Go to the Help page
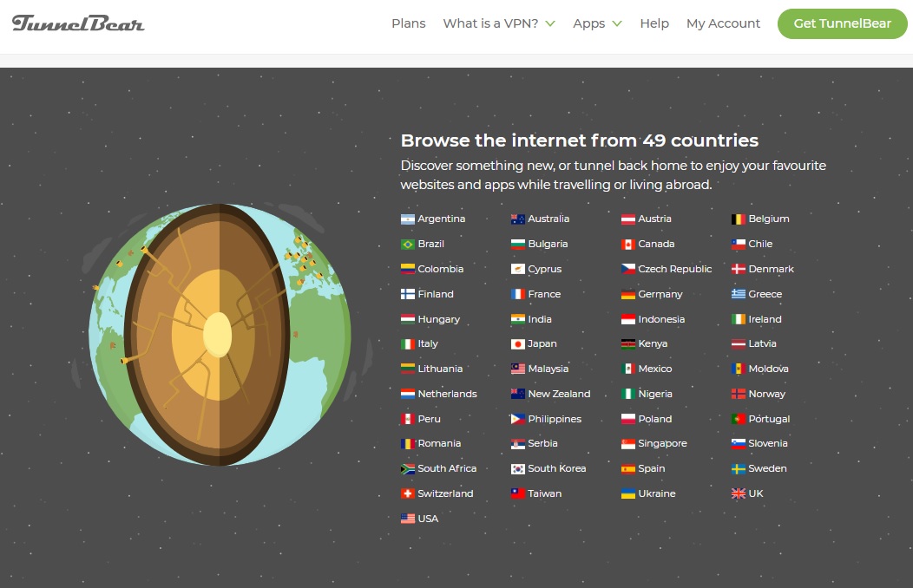913x588 pixels. [654, 23]
